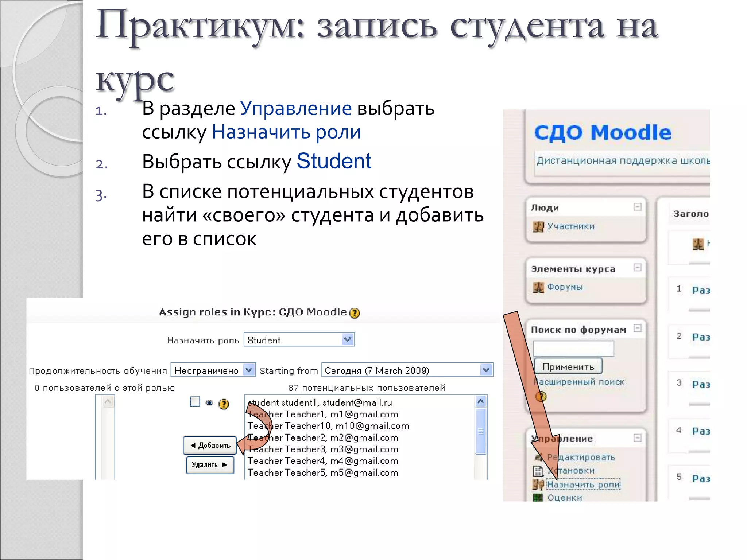Select Teacher Teacher4, m4@gmail.com entry
This screenshot has width=747, height=560.
[x=323, y=461]
